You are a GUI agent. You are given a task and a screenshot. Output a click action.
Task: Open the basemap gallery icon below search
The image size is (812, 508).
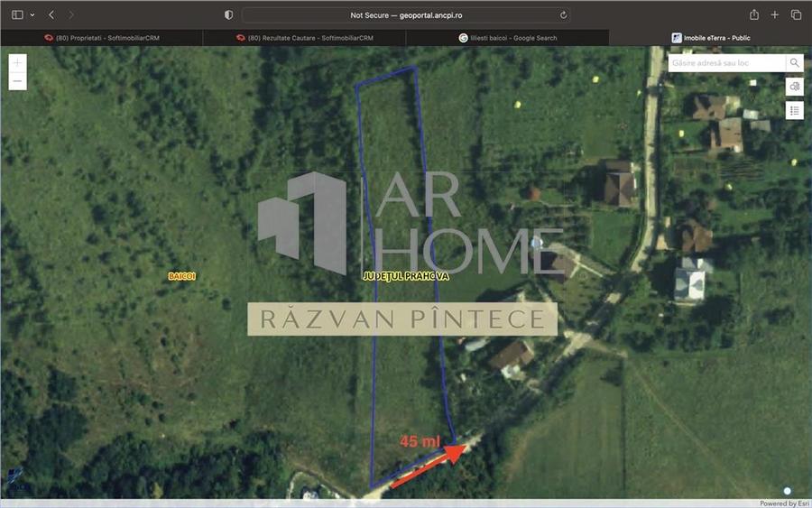(x=794, y=87)
